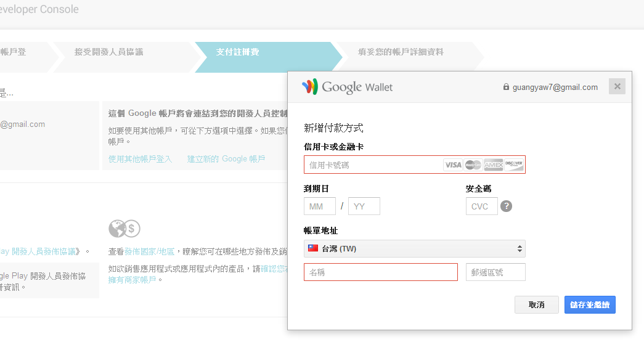Screen dimensions: 644x350
Task: Click the 新增付款方式 heading
Action: pos(333,128)
